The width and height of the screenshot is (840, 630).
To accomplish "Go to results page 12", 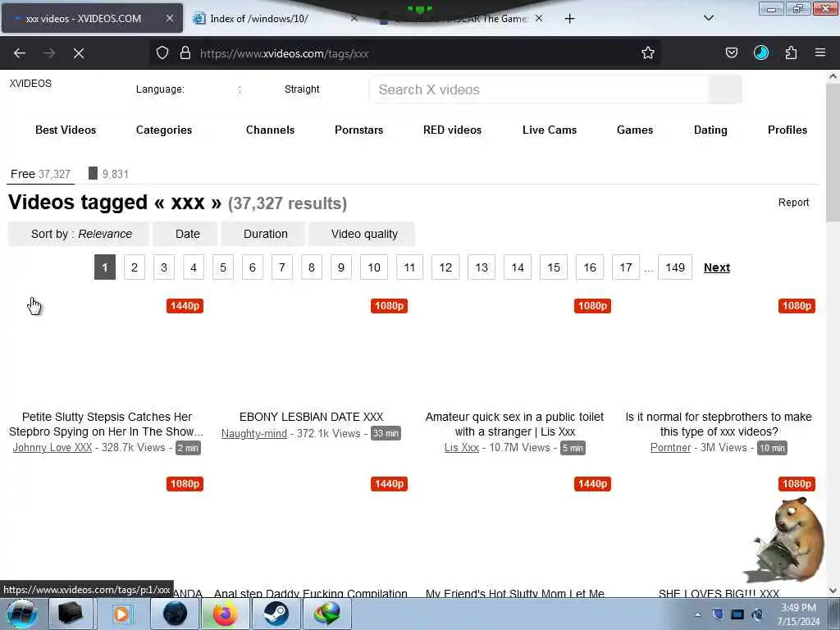I will point(445,267).
